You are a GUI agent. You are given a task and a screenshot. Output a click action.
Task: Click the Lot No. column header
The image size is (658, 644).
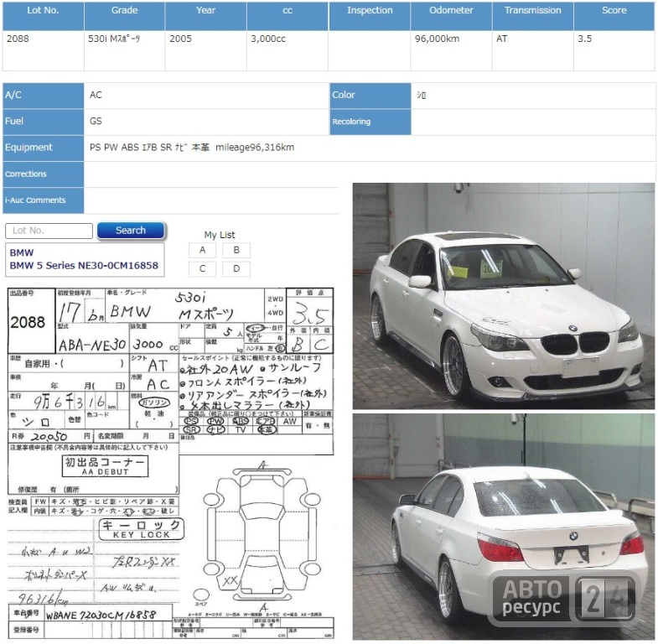coord(43,16)
